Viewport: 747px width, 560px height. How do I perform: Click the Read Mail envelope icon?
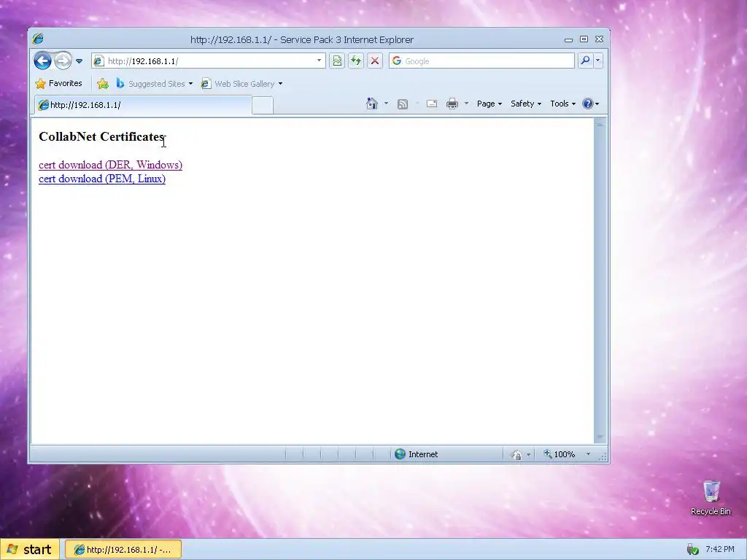[432, 104]
